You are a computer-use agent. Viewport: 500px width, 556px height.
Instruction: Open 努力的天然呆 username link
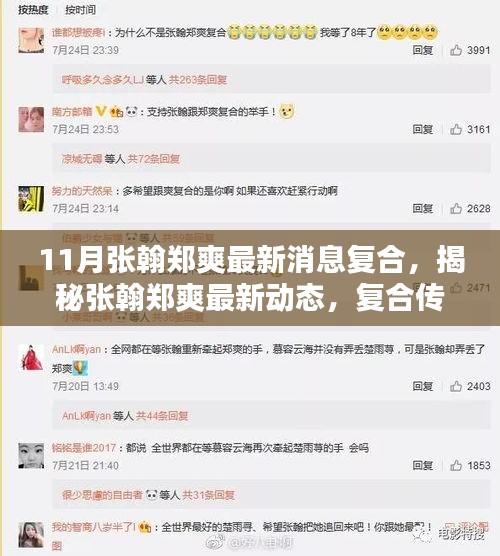[x=82, y=191]
